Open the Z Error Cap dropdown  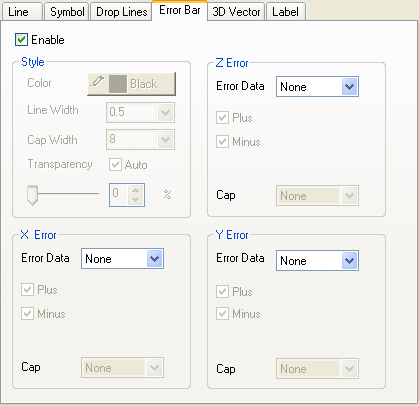[317, 196]
